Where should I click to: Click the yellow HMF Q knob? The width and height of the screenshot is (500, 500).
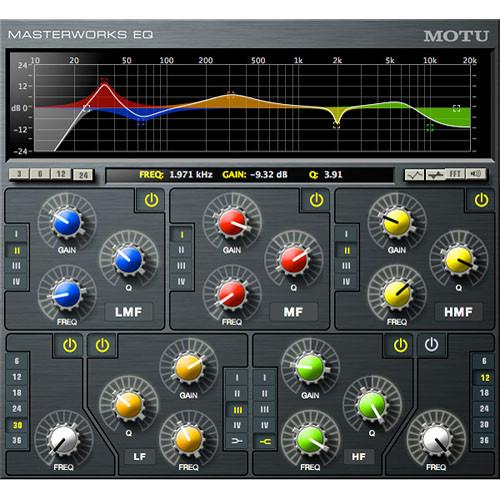coord(459,260)
